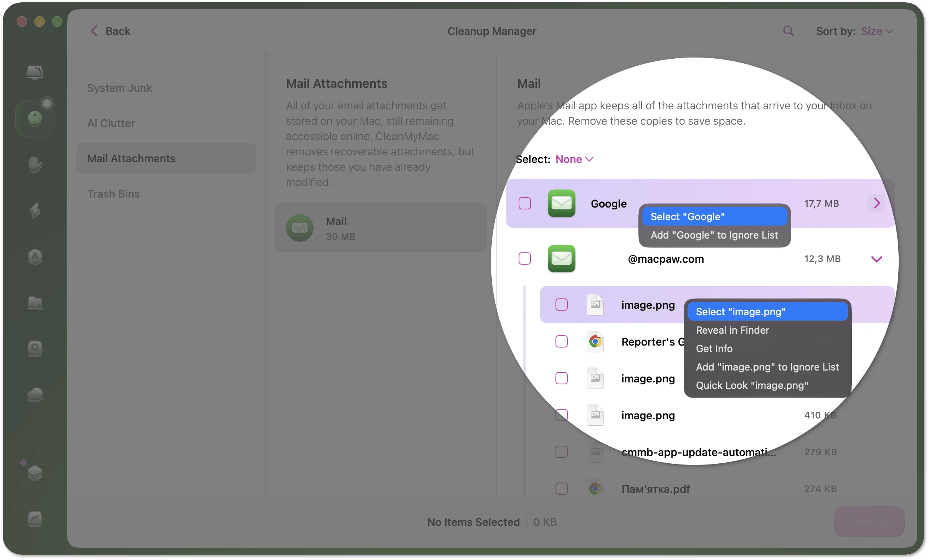The width and height of the screenshot is (929, 560).
Task: Open AI Clutter category
Action: tap(166, 123)
